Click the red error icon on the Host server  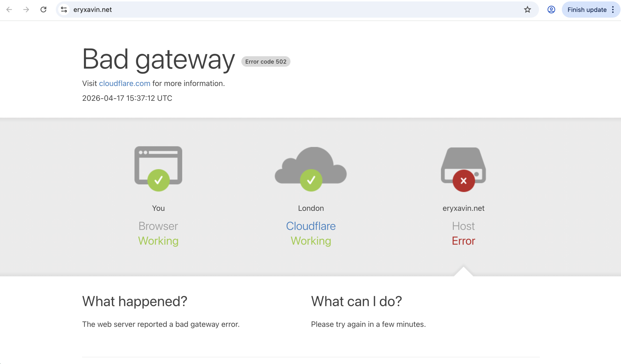click(x=464, y=180)
